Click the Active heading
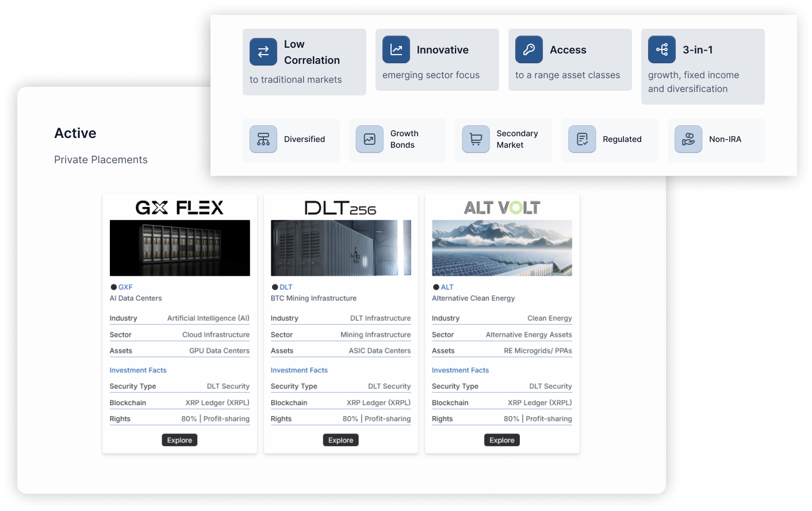This screenshot has height=511, width=812. click(75, 133)
